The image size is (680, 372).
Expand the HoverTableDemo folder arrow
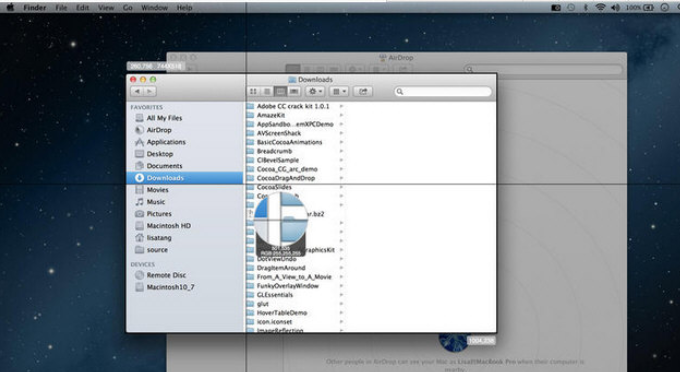[x=341, y=313]
